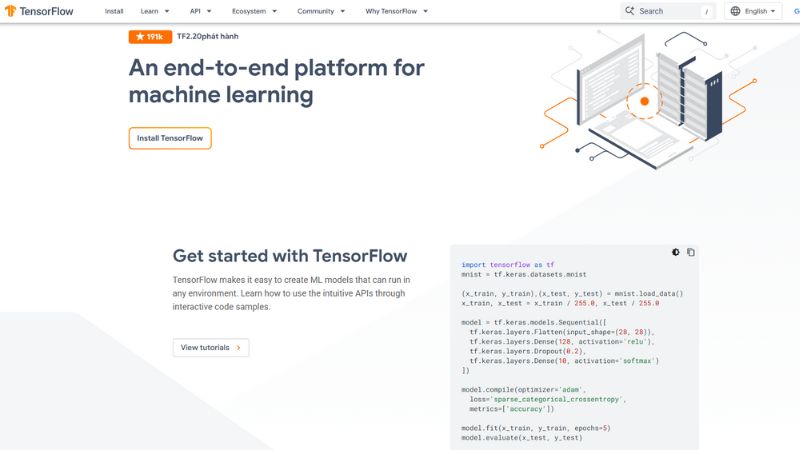Expand the Learn menu
The height and width of the screenshot is (450, 800).
pos(155,11)
